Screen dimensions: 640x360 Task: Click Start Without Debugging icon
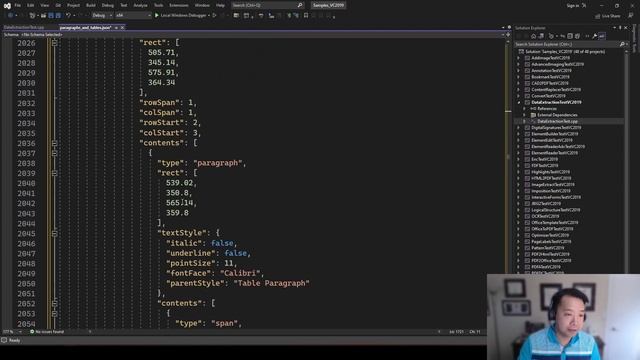click(214, 16)
